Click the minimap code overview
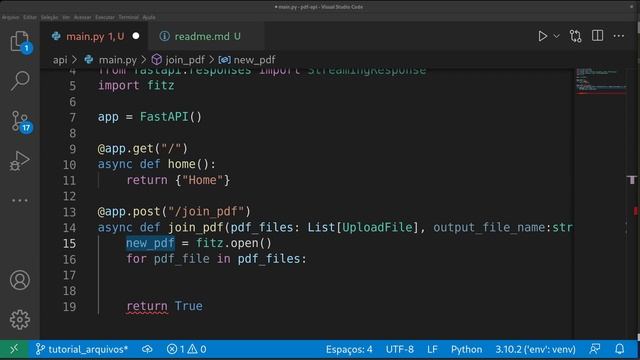Image resolution: width=640 pixels, height=360 pixels. [600, 82]
